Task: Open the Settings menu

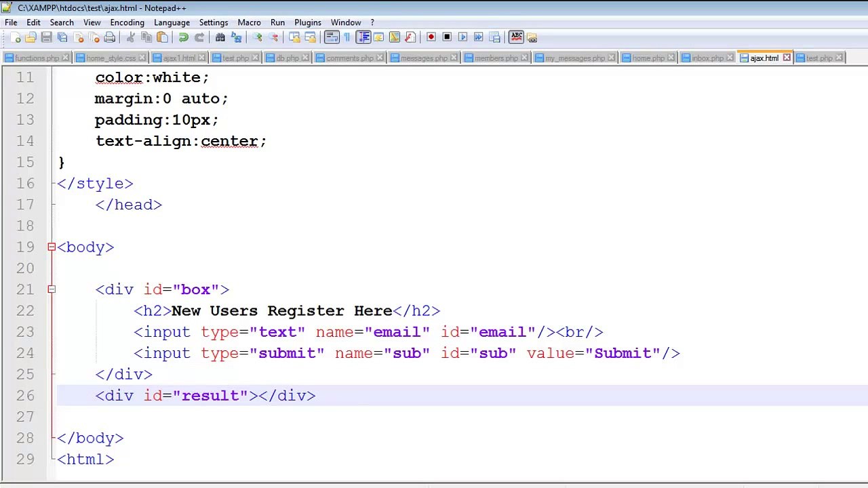Action: coord(214,22)
